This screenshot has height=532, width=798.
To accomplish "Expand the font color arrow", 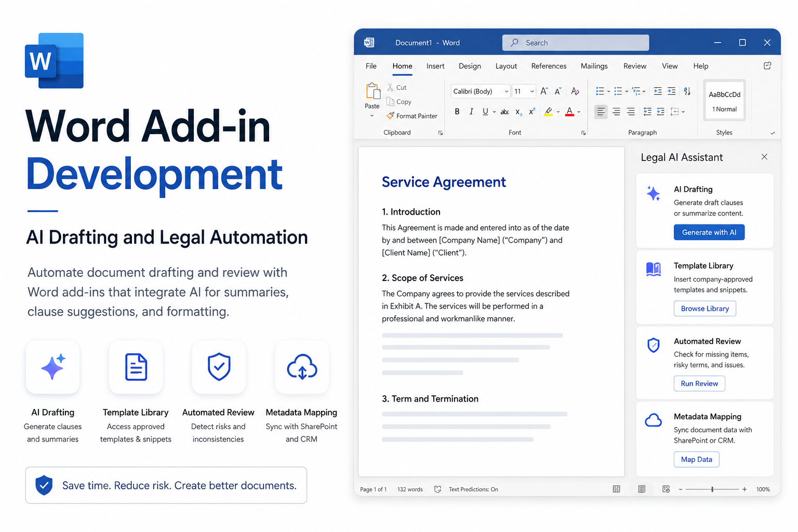I will (x=579, y=112).
